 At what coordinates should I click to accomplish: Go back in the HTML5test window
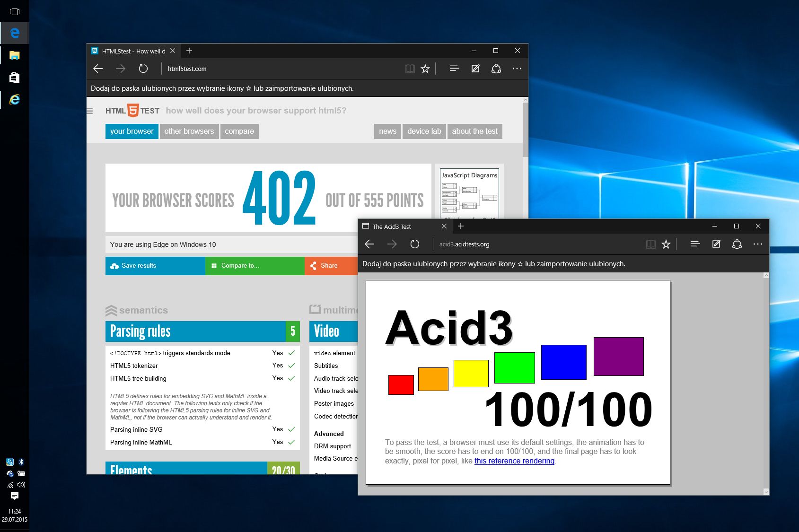pyautogui.click(x=98, y=69)
